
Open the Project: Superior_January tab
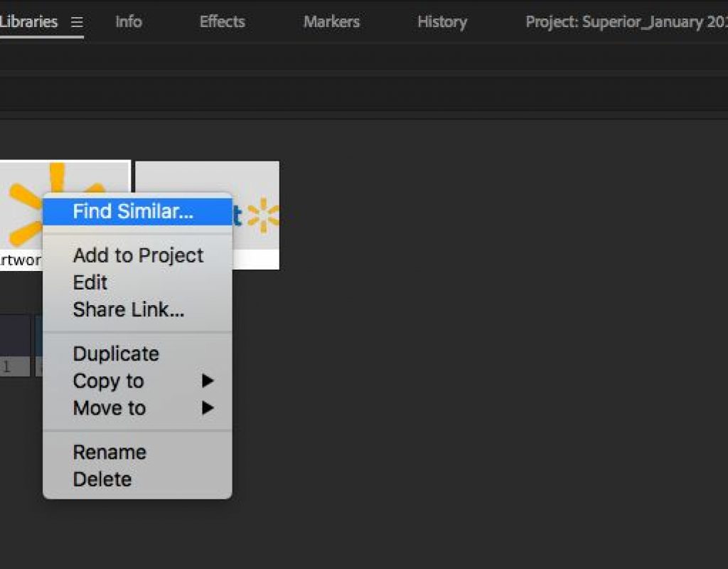click(626, 22)
